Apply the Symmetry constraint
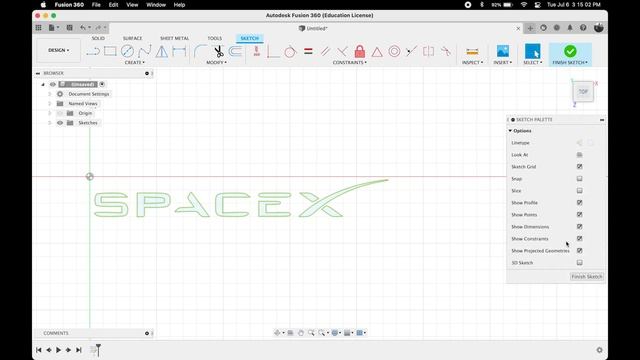Viewport: 640px width, 360px height. (x=428, y=51)
